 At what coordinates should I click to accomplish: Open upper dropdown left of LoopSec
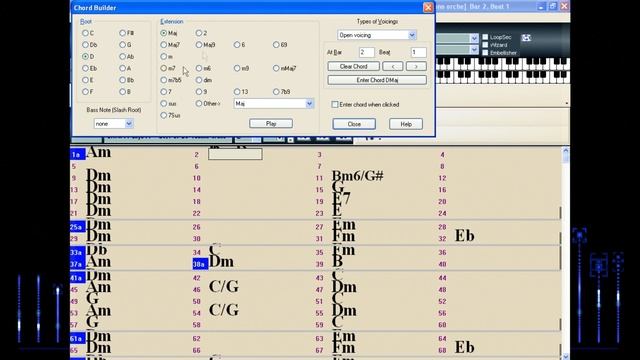click(473, 38)
